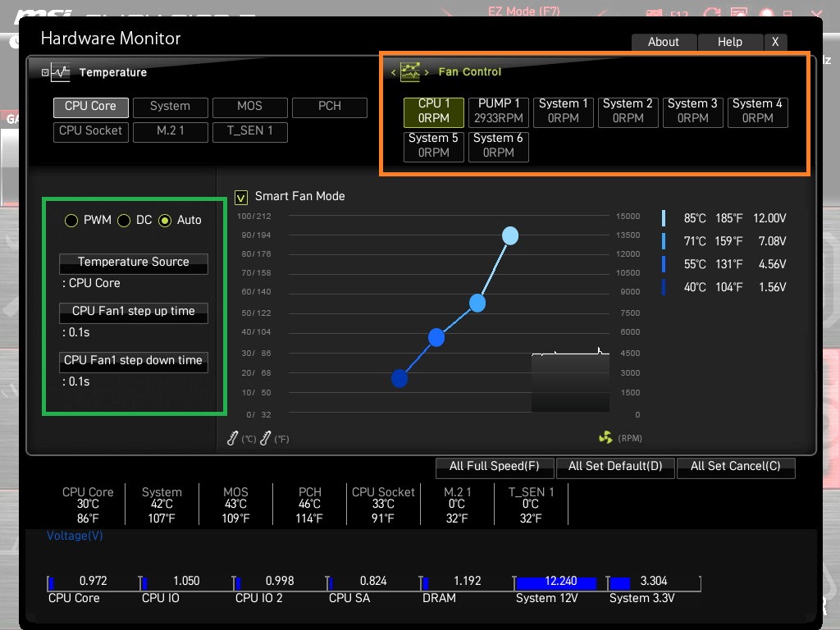Select the CPU Socket temperature button
The image size is (840, 630).
pyautogui.click(x=90, y=132)
